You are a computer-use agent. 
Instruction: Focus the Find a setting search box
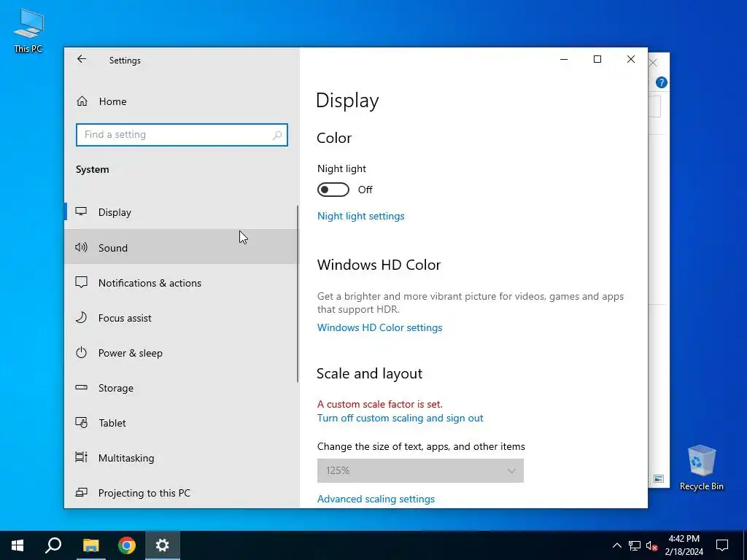coord(182,135)
